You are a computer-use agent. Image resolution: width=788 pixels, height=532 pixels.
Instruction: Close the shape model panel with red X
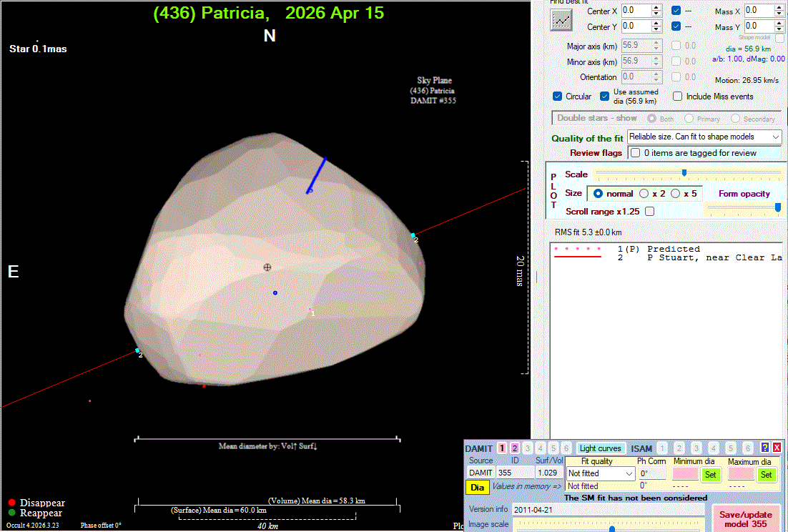click(777, 448)
